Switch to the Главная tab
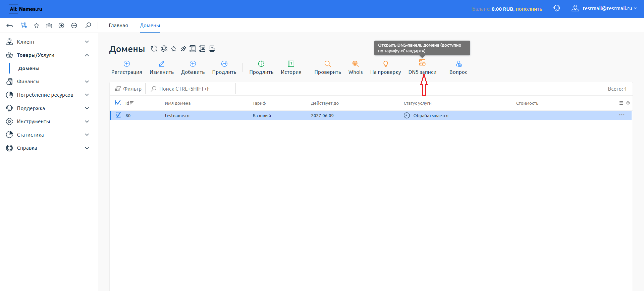Screen dimensions: 644x291 click(118, 26)
